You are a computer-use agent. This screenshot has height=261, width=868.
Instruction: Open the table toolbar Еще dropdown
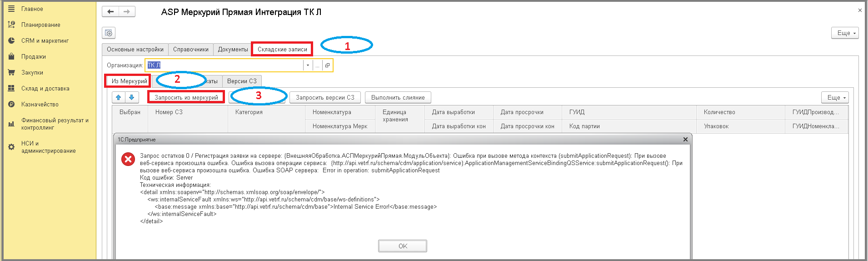click(x=835, y=97)
